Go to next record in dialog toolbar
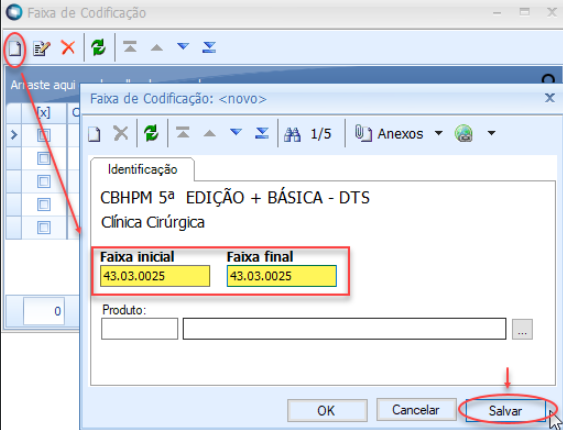Image resolution: width=563 pixels, height=430 pixels. [236, 132]
